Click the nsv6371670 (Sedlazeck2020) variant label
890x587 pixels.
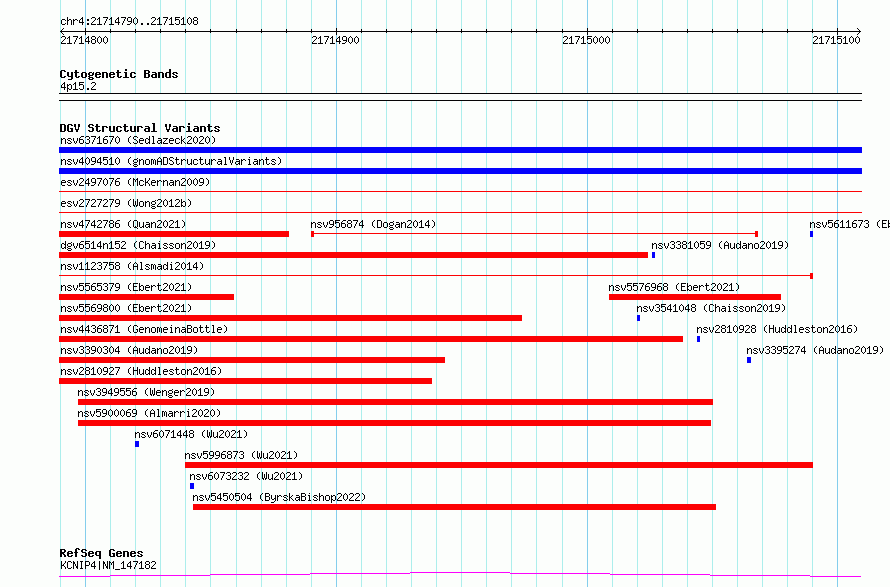point(138,140)
